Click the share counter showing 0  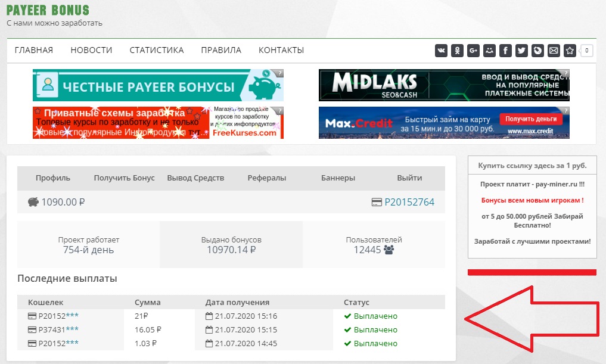pos(587,50)
